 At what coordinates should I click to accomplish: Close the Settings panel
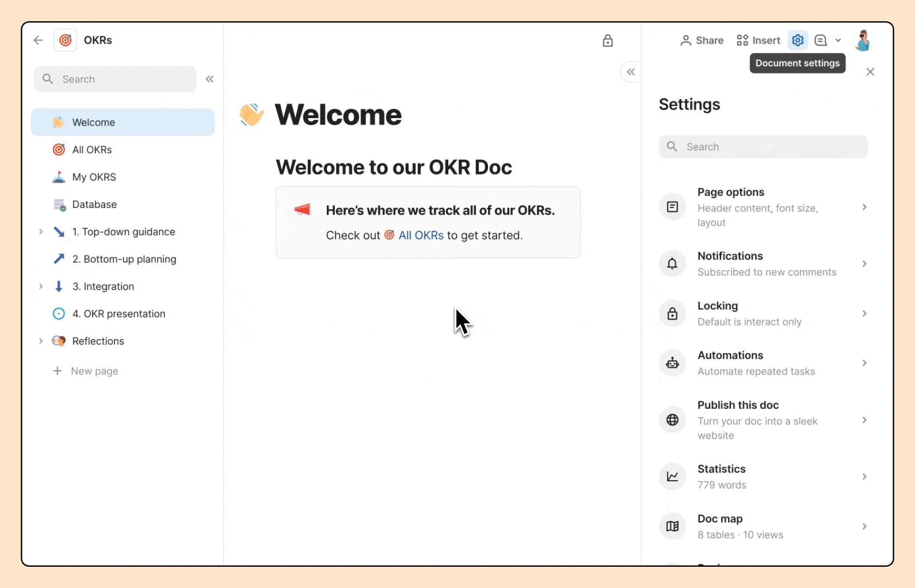(x=870, y=72)
